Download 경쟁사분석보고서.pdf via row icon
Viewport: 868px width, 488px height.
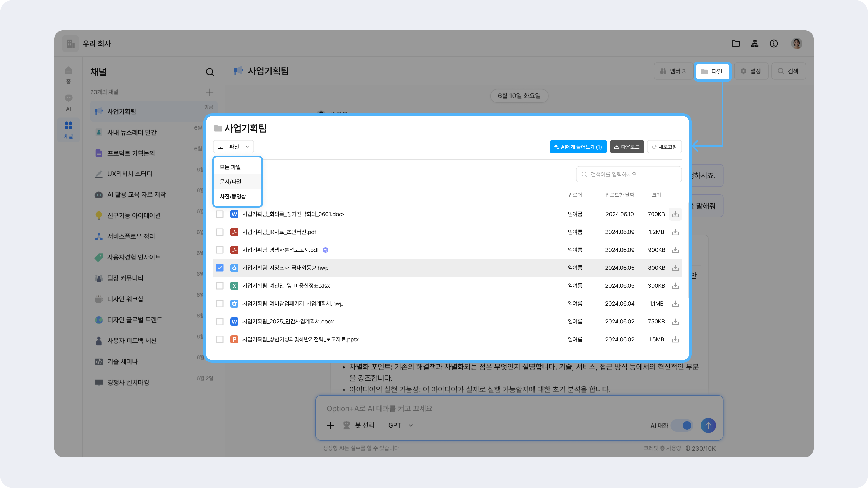tap(675, 250)
